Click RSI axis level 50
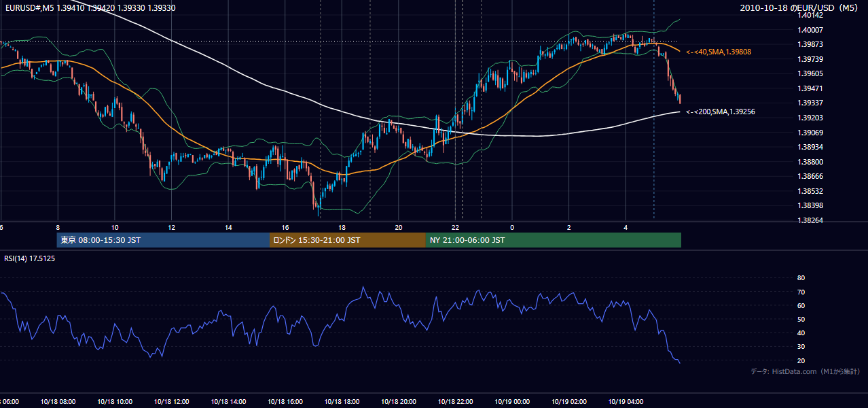This screenshot has height=408, width=868. point(801,319)
